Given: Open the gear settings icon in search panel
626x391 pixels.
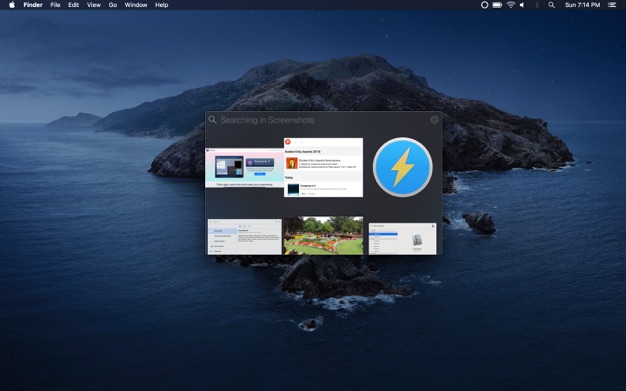Looking at the screenshot, I should pos(434,120).
